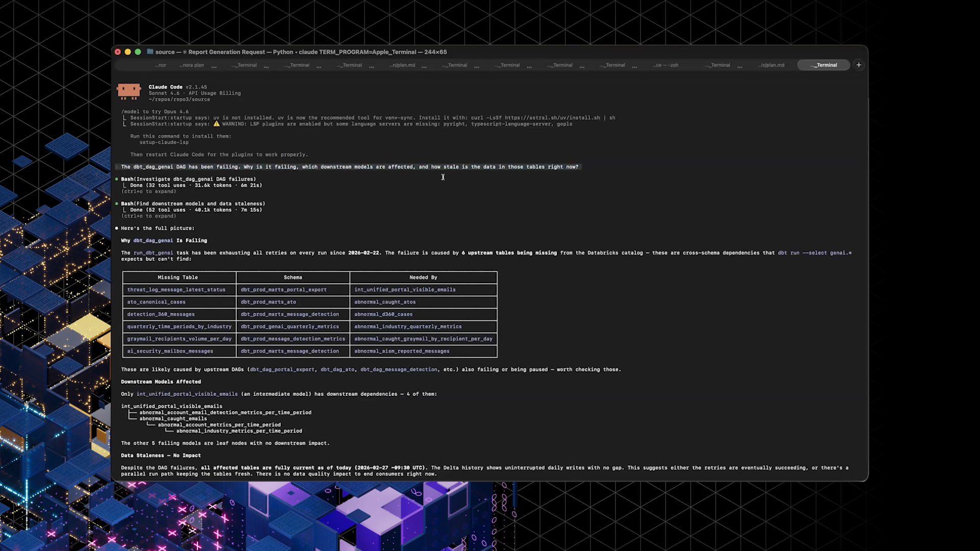Click the astral.sh uv install URL
This screenshot has width=980, height=551.
point(552,118)
